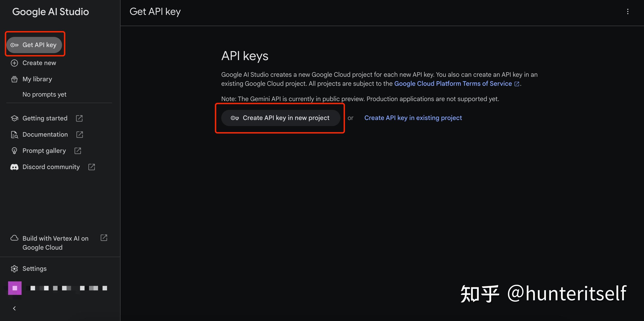Screen dimensions: 644x321
Task: Click the cloud icon next to Build with Vertex AI
Action: (x=14, y=238)
